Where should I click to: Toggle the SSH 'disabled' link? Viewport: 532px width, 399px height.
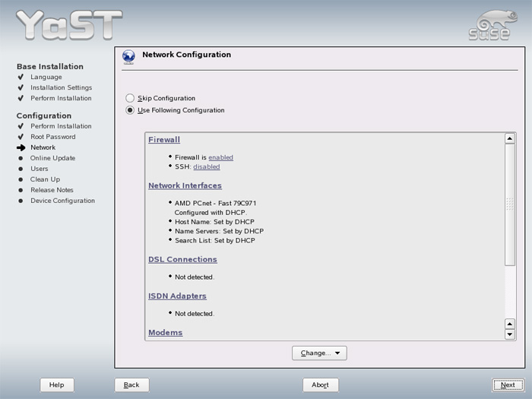207,166
